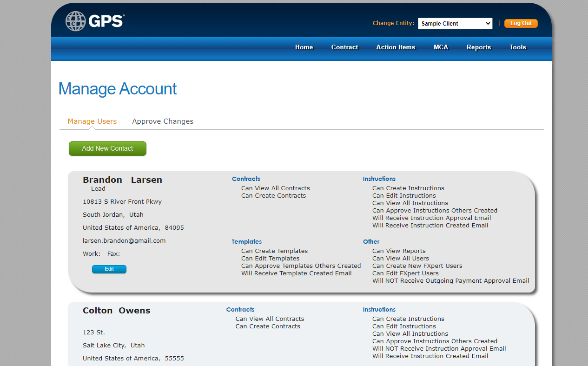Switch to the Approve Changes tab
The height and width of the screenshot is (366, 588).
[163, 121]
